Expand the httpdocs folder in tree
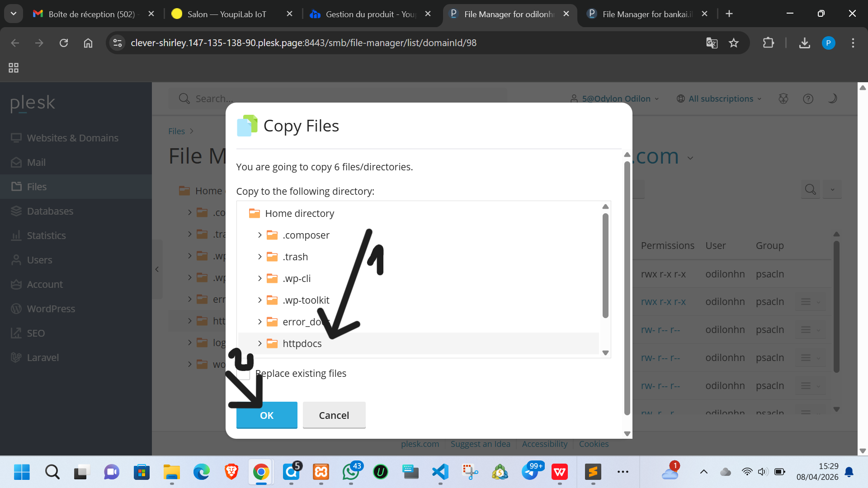The width and height of the screenshot is (868, 488). (x=259, y=343)
